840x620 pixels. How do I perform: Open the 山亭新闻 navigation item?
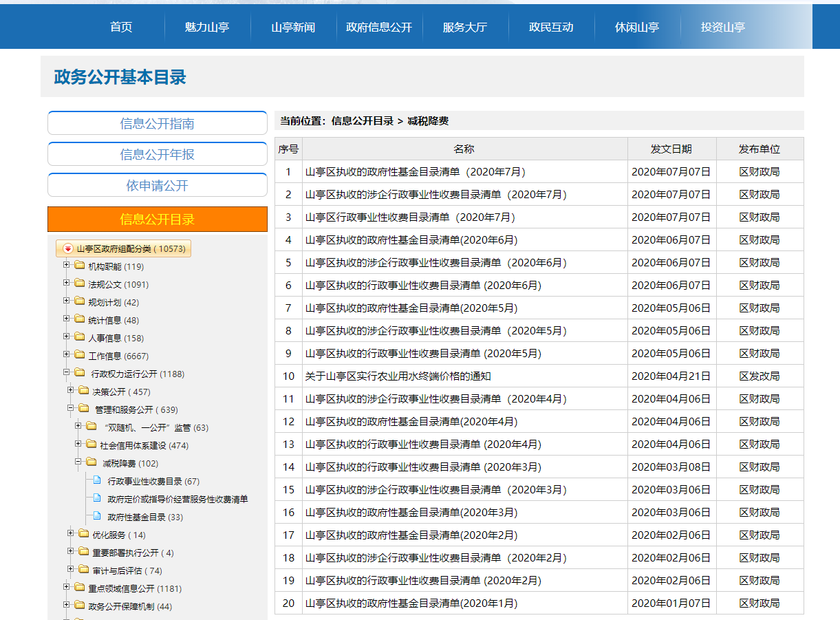point(293,28)
